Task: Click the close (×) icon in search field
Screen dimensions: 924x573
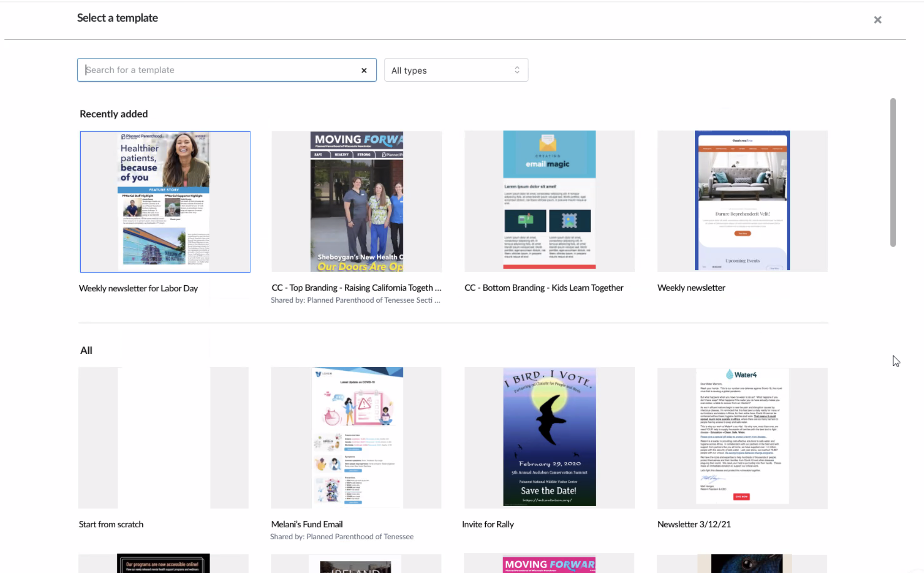Action: 364,69
